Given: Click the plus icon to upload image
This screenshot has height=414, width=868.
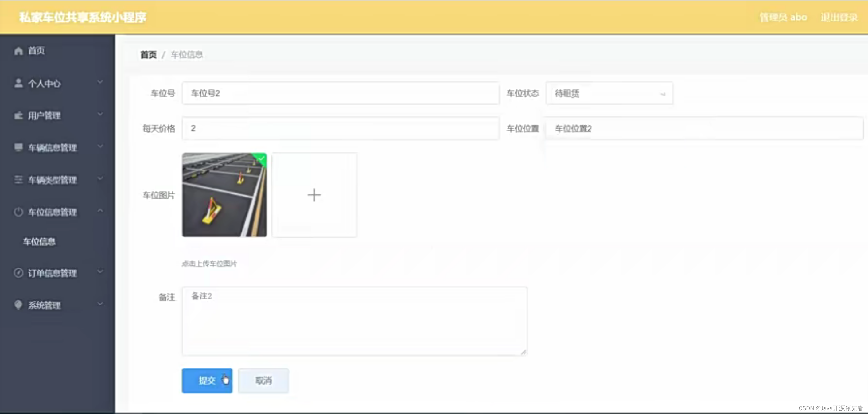Looking at the screenshot, I should [314, 195].
